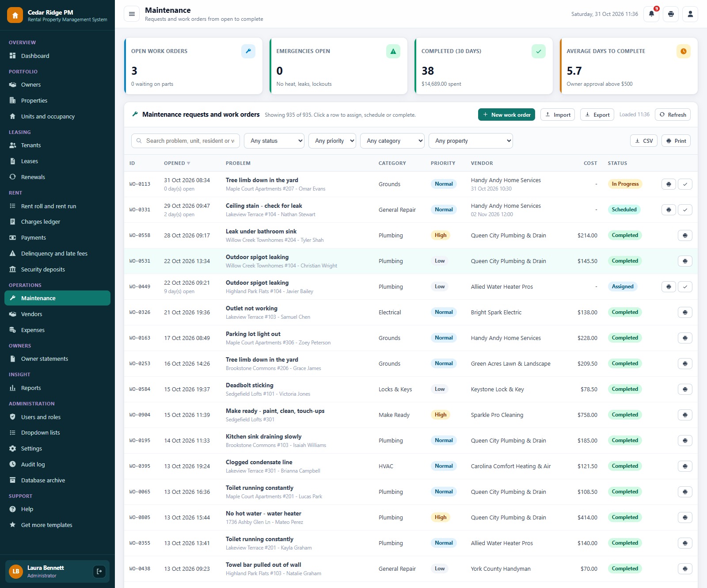Image resolution: width=707 pixels, height=588 pixels.
Task: Open the notifications bell icon
Action: coord(651,14)
